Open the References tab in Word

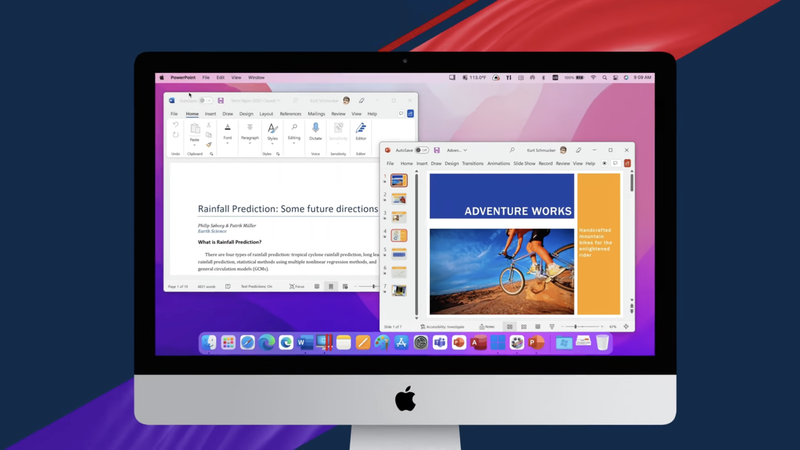point(290,114)
